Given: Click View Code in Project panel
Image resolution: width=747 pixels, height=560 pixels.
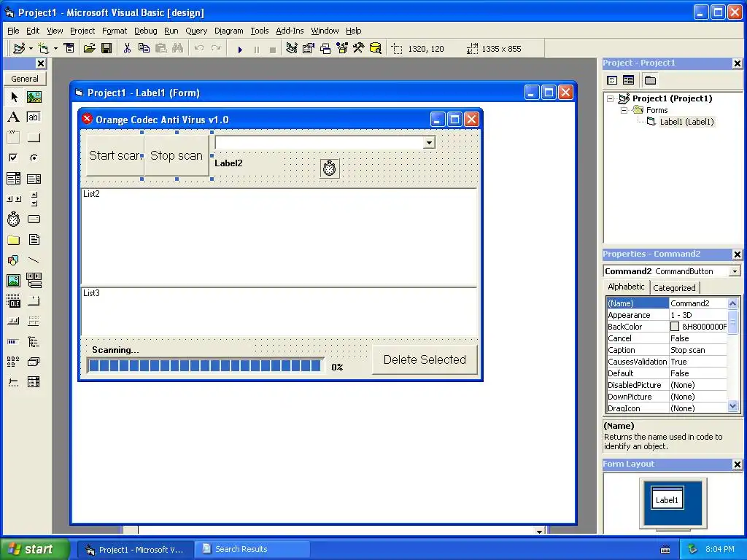Looking at the screenshot, I should 612,80.
